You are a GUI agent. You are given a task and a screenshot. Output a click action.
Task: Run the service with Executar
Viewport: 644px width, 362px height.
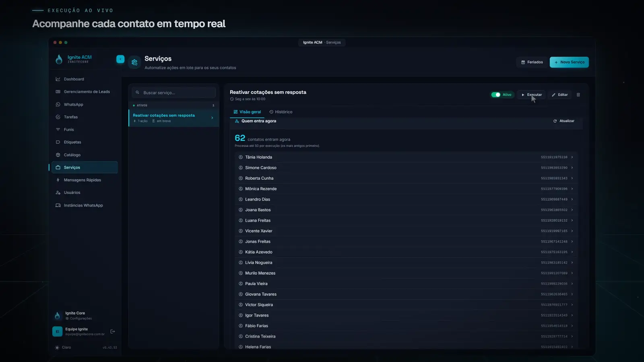(531, 95)
